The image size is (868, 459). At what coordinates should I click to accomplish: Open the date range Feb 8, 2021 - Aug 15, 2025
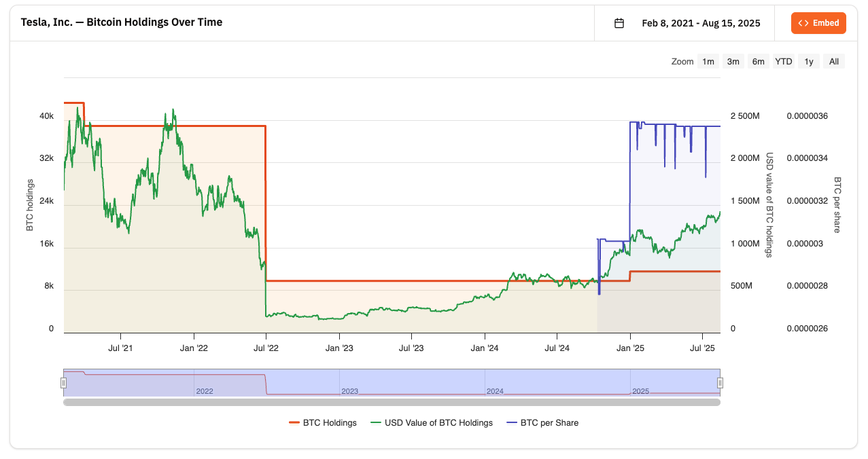point(701,23)
